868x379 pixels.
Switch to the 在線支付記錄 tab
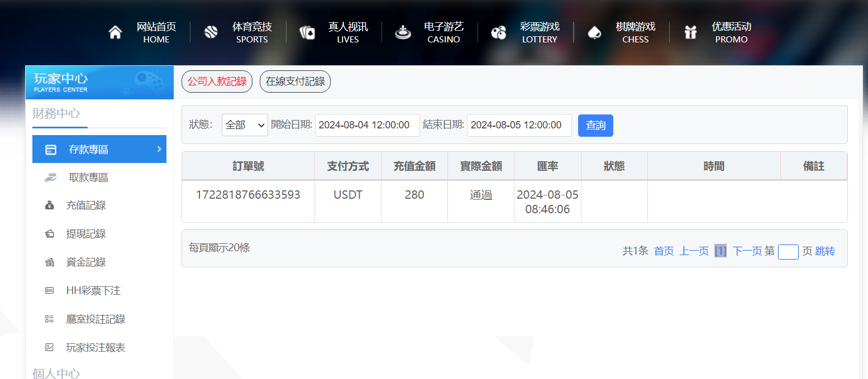click(x=295, y=81)
